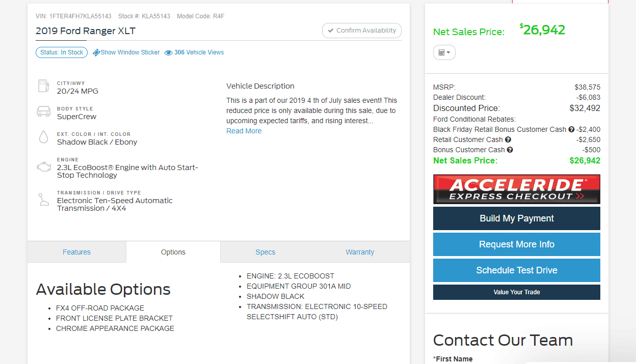The height and width of the screenshot is (364, 636).
Task: Click CHROME APPEARANCE PACKAGE option
Action: pos(115,328)
